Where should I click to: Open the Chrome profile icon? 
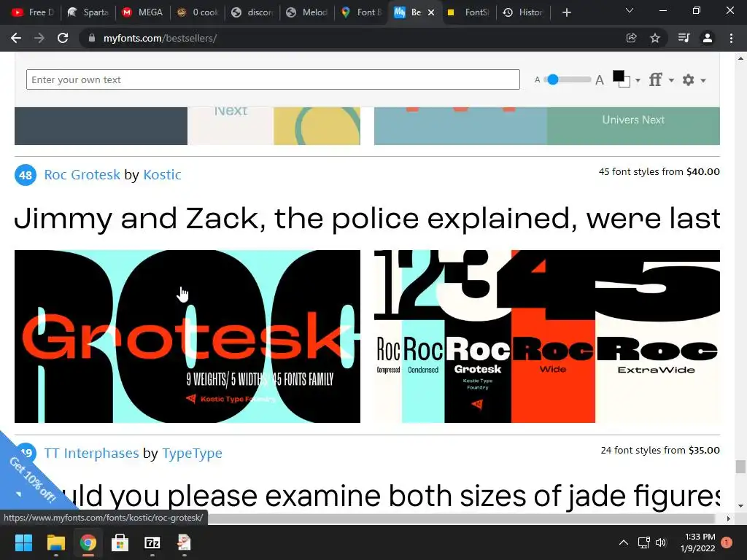pyautogui.click(x=708, y=38)
